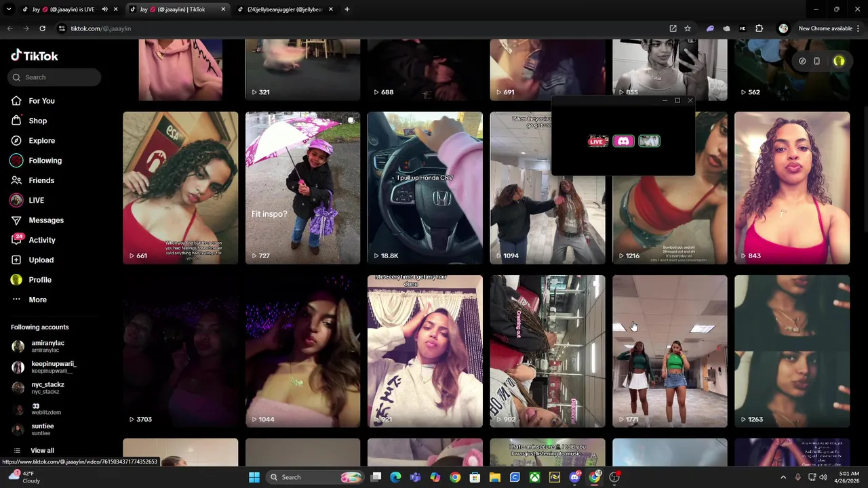Image resolution: width=868 pixels, height=488 pixels.
Task: Show hidden system tray icons
Action: (783, 477)
